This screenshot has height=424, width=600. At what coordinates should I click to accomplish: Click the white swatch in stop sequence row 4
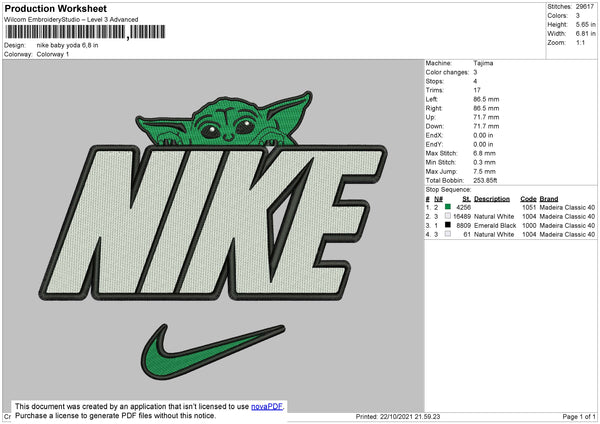(448, 234)
